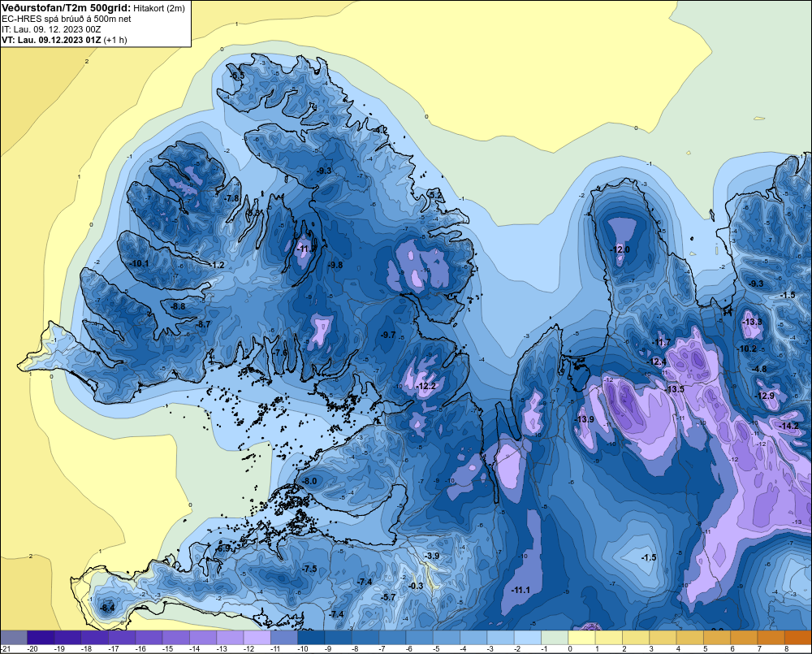The image size is (812, 654).
Task: Click the Veðurstofan/T2m 500grid title text
Action: click(67, 8)
